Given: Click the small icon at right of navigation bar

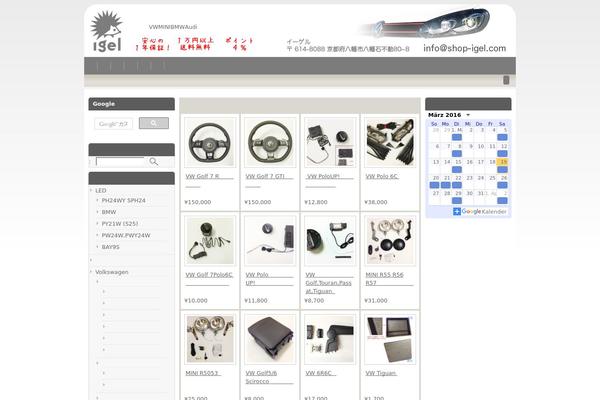Looking at the screenshot, I should (x=506, y=80).
